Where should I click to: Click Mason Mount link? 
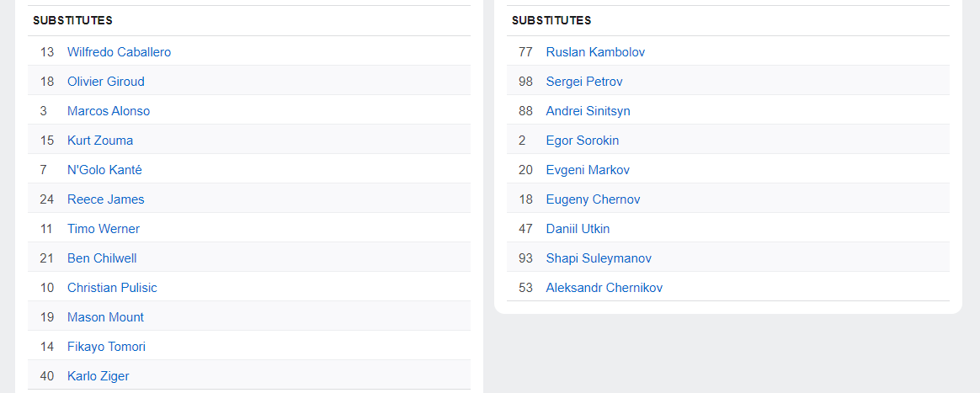pos(105,317)
